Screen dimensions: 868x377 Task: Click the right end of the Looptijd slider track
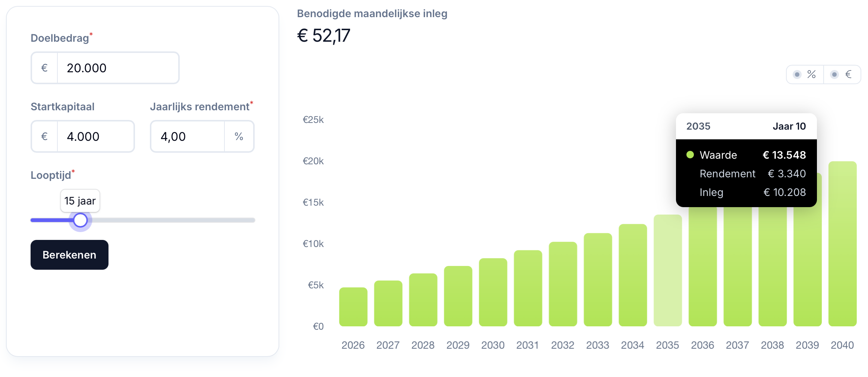(x=252, y=220)
